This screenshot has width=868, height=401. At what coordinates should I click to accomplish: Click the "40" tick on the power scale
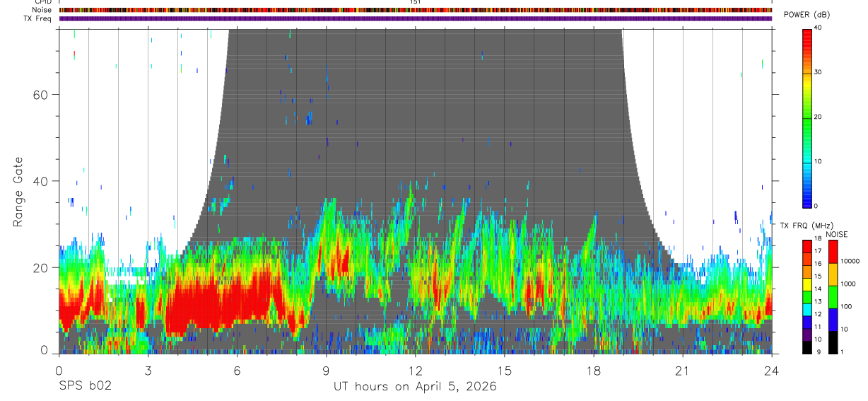click(x=818, y=28)
